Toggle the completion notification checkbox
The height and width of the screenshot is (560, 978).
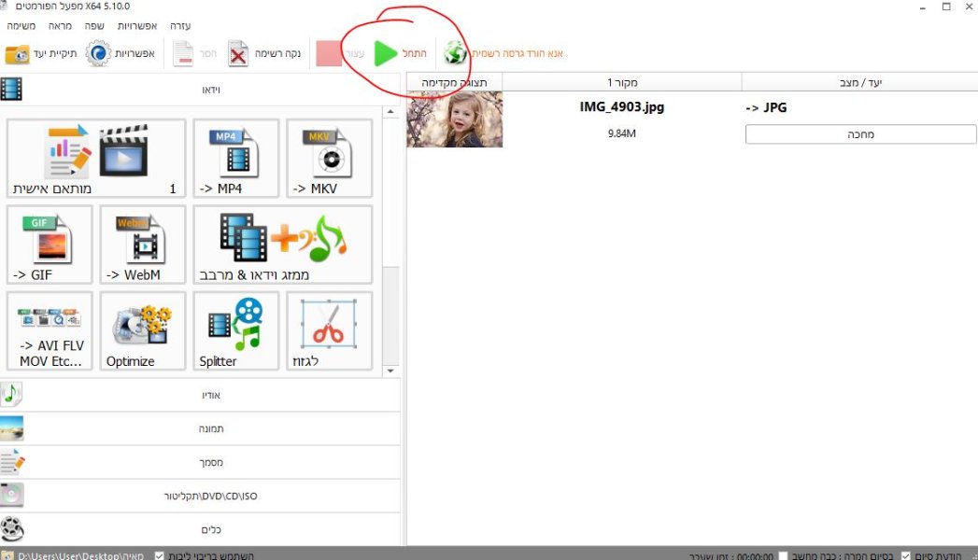tap(905, 555)
